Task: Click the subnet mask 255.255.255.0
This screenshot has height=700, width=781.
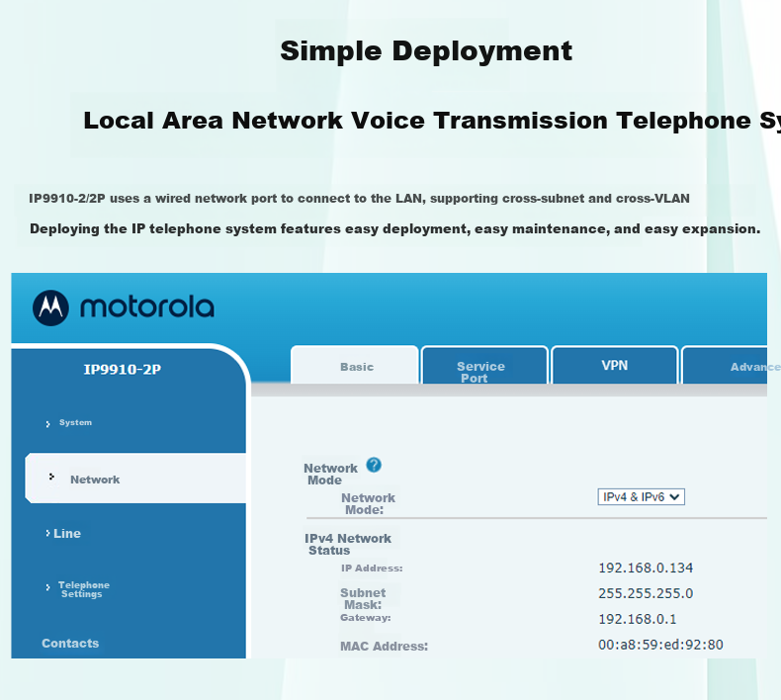Action: pos(646,593)
